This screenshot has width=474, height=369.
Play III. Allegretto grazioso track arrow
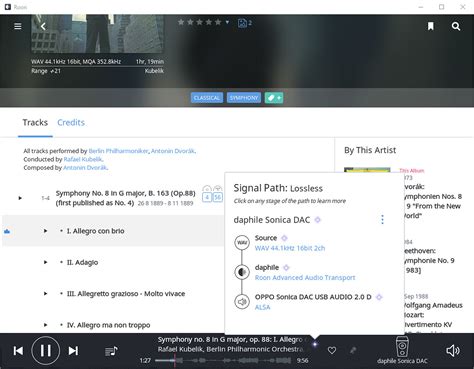(45, 294)
